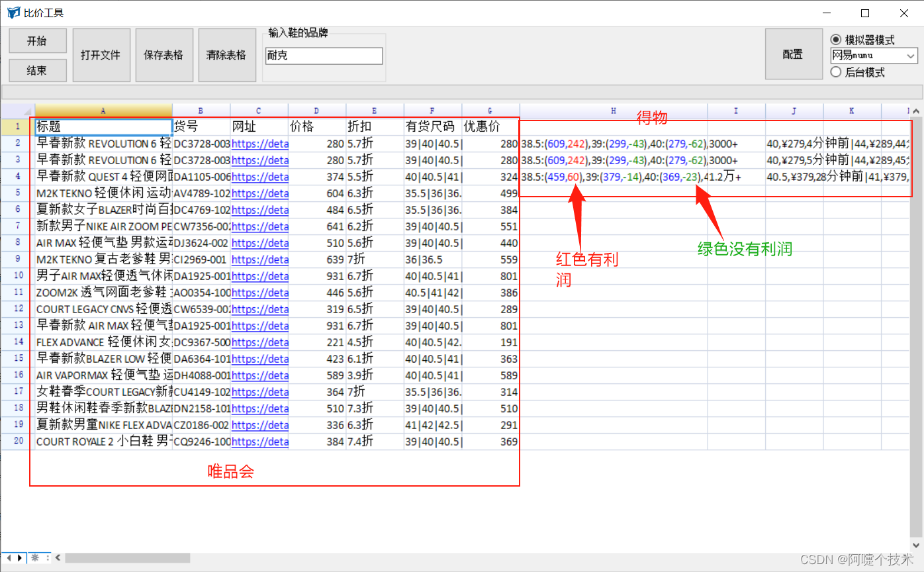Click the 标题 header cell
The image size is (924, 572).
click(x=104, y=127)
